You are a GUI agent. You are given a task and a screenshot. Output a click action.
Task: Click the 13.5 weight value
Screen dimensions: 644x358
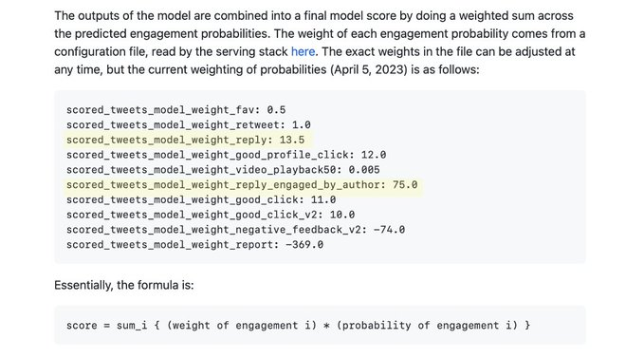click(x=292, y=140)
